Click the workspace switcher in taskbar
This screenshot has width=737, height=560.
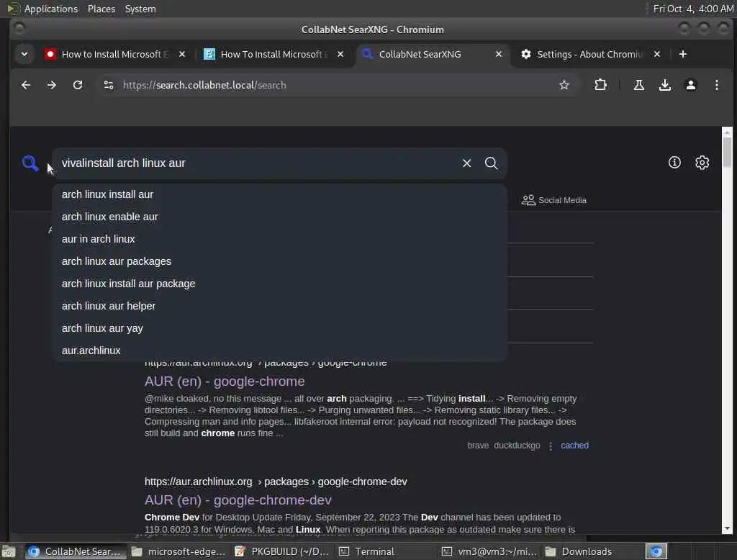coord(656,551)
